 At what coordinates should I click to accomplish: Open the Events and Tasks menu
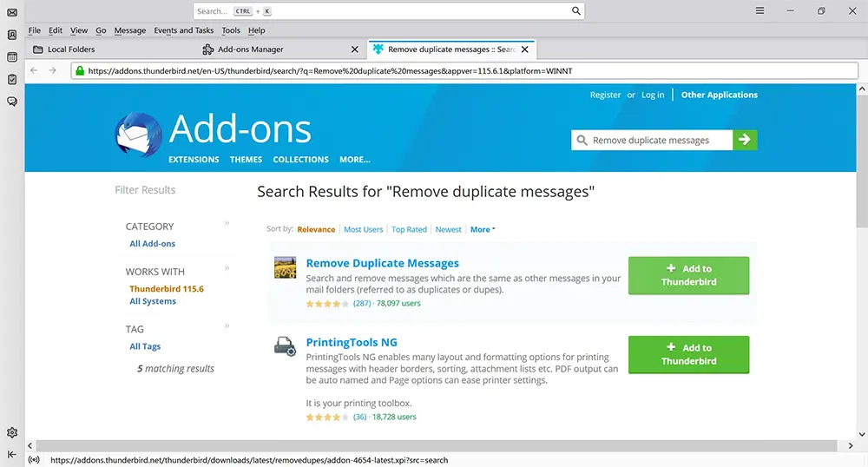184,30
